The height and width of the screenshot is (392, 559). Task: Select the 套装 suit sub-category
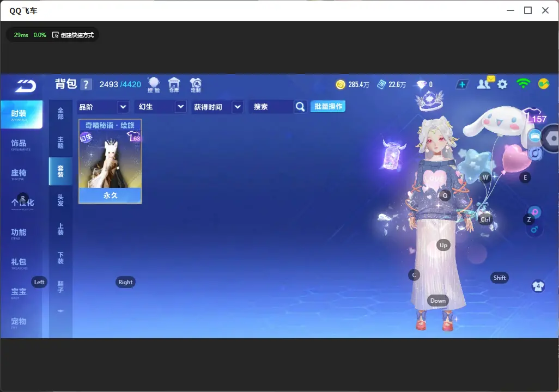click(x=60, y=171)
